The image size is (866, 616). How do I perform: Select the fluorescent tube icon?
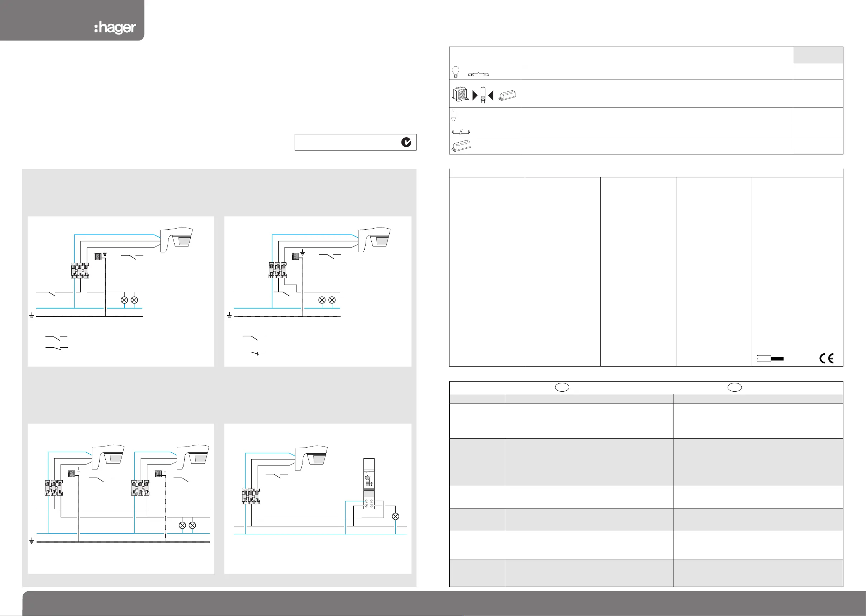click(x=461, y=132)
